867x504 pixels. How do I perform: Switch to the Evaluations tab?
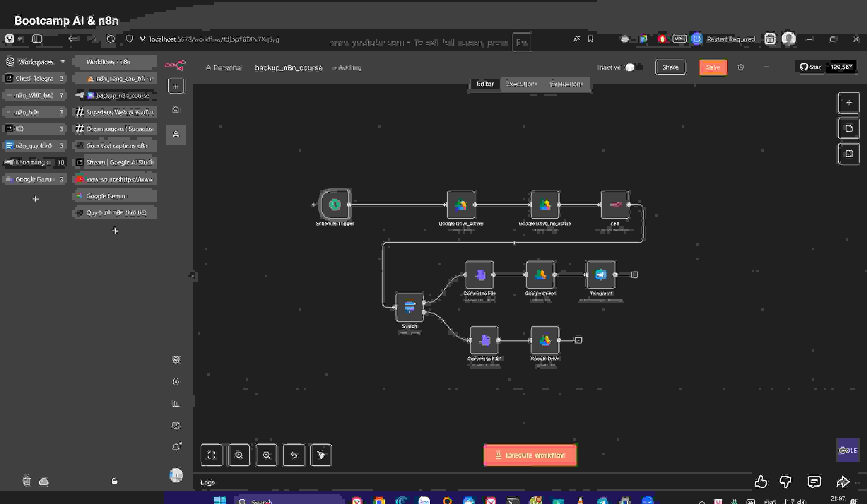566,84
